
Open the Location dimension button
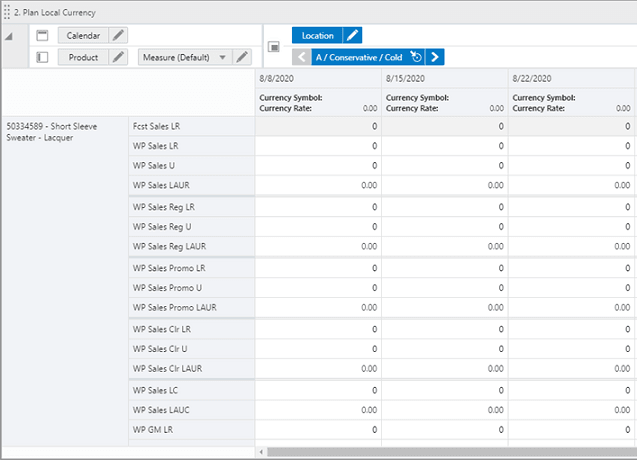click(317, 35)
